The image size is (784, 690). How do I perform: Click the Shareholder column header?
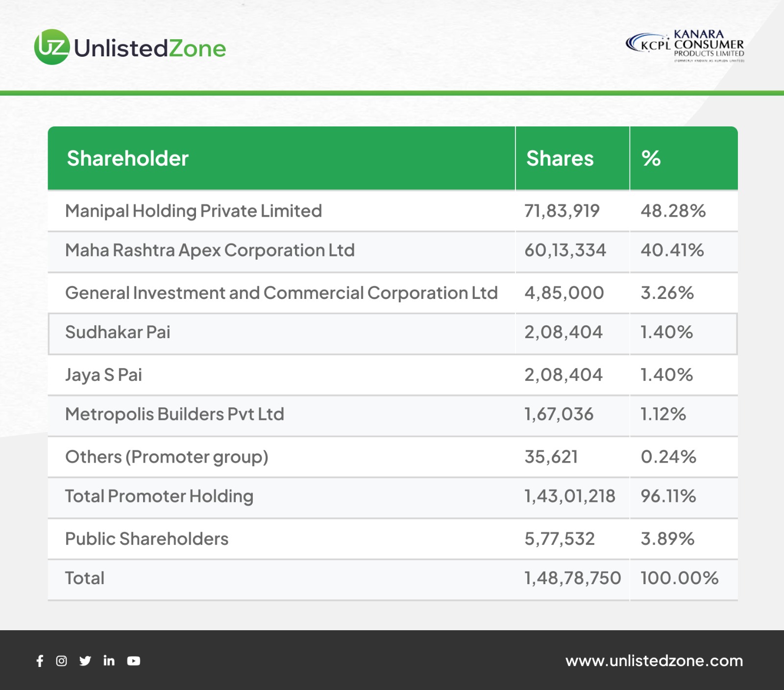pos(128,158)
